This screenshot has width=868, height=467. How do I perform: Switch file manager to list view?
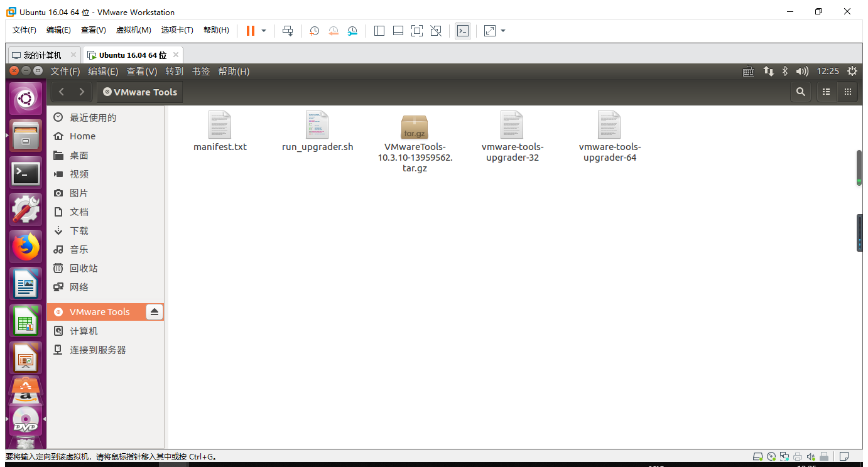coord(827,92)
